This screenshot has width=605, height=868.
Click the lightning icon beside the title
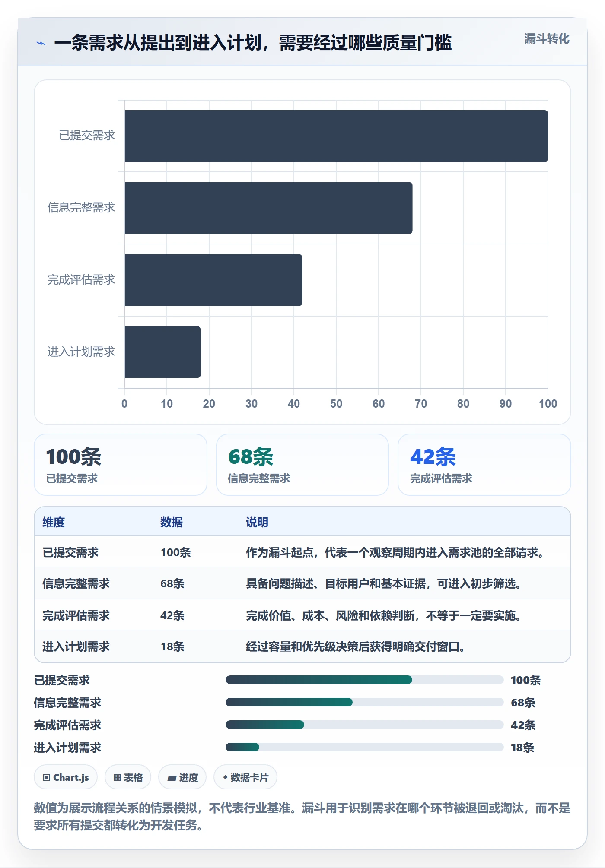coord(41,43)
